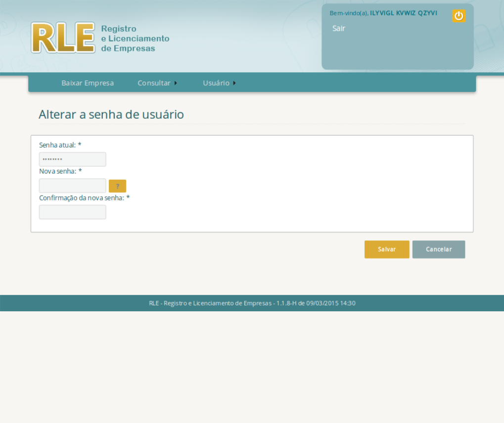Click the yellow power logout icon
504x423 pixels.
pos(458,16)
